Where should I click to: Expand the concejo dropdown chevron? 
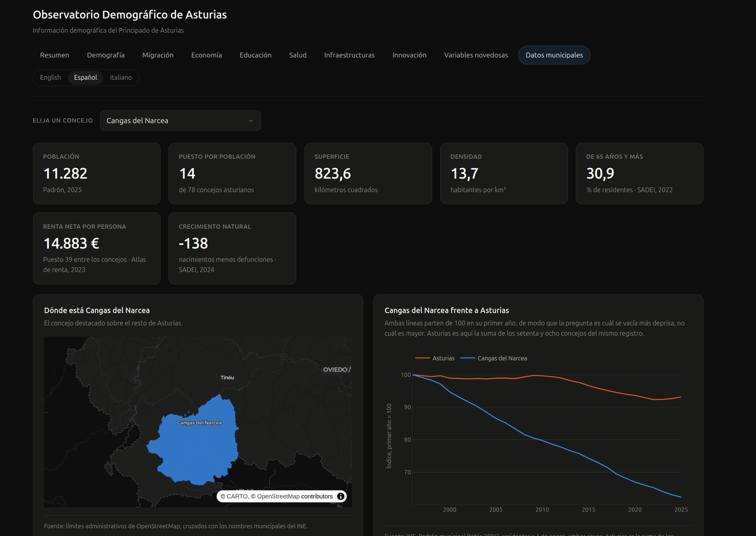(251, 121)
